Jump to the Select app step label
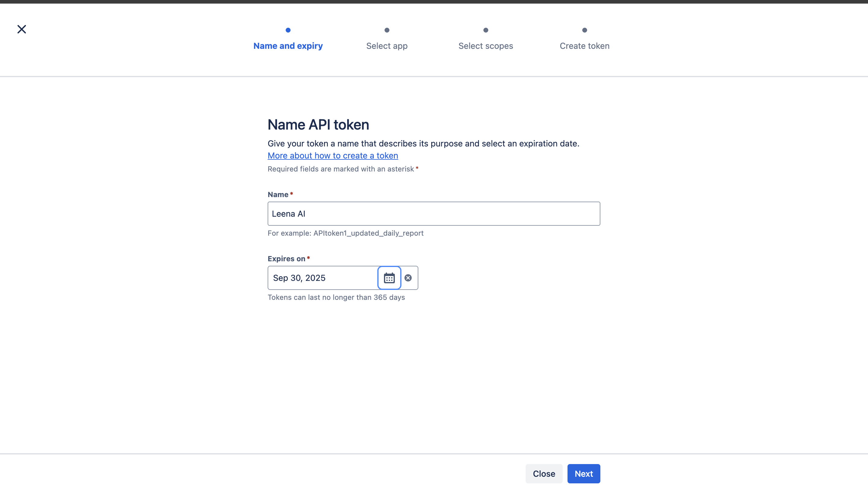The height and width of the screenshot is (493, 868). [x=387, y=46]
